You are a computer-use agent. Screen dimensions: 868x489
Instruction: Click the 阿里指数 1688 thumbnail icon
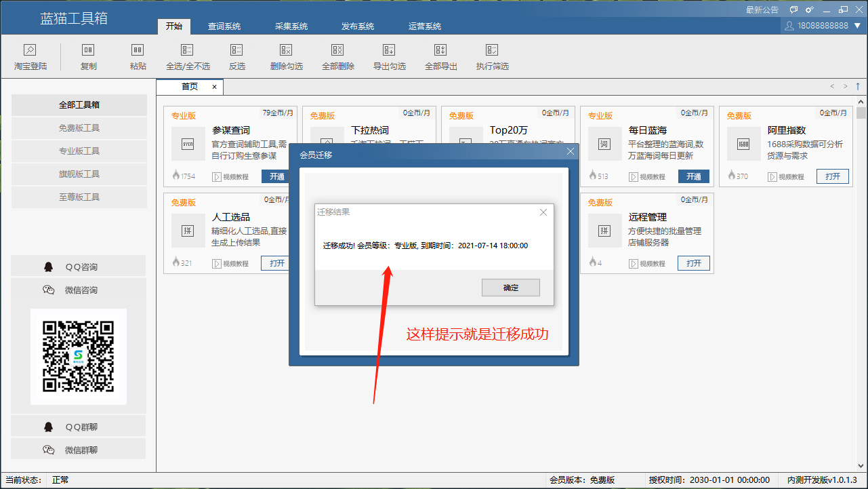(743, 144)
